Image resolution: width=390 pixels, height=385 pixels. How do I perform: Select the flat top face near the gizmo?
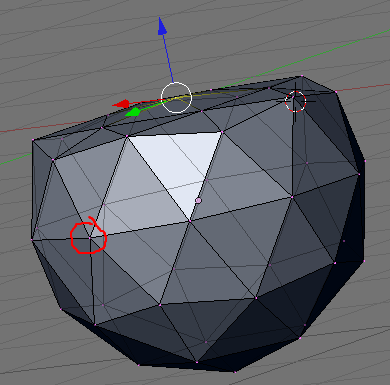pyautogui.click(x=180, y=117)
